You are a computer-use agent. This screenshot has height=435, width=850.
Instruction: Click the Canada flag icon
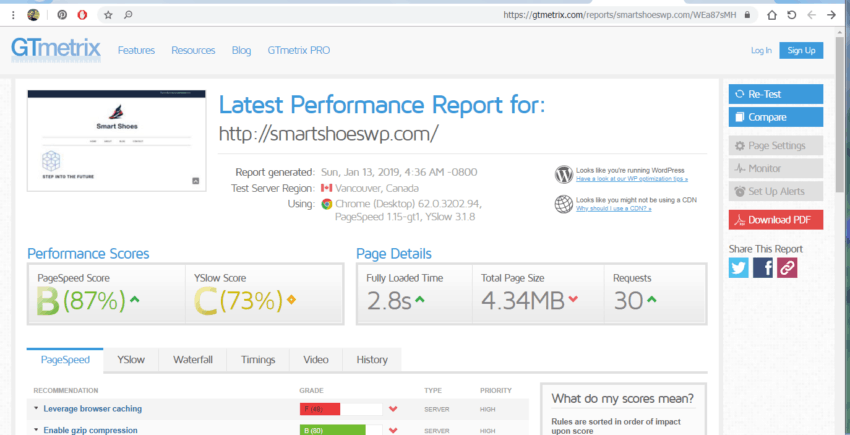coord(326,188)
